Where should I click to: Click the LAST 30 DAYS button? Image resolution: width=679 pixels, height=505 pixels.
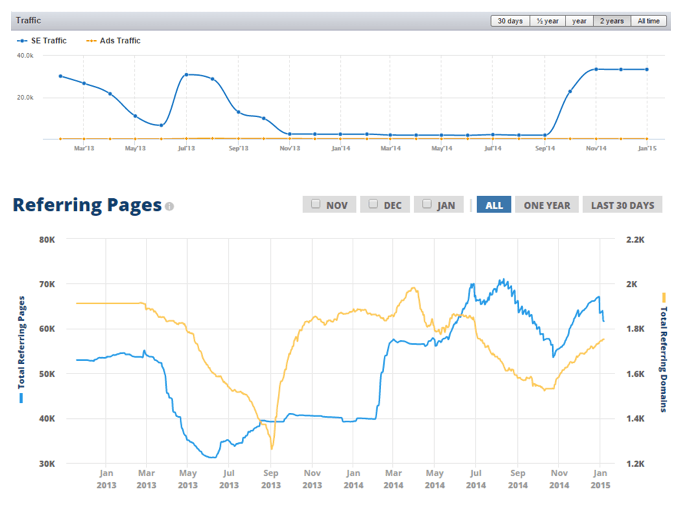pyautogui.click(x=622, y=205)
